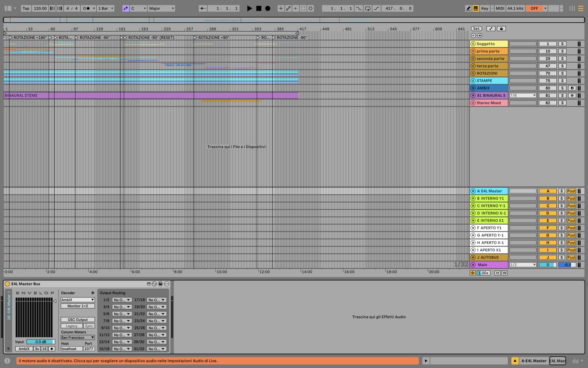588x368 pixels.
Task: Jump to previous locator arrow
Action: [473, 36]
